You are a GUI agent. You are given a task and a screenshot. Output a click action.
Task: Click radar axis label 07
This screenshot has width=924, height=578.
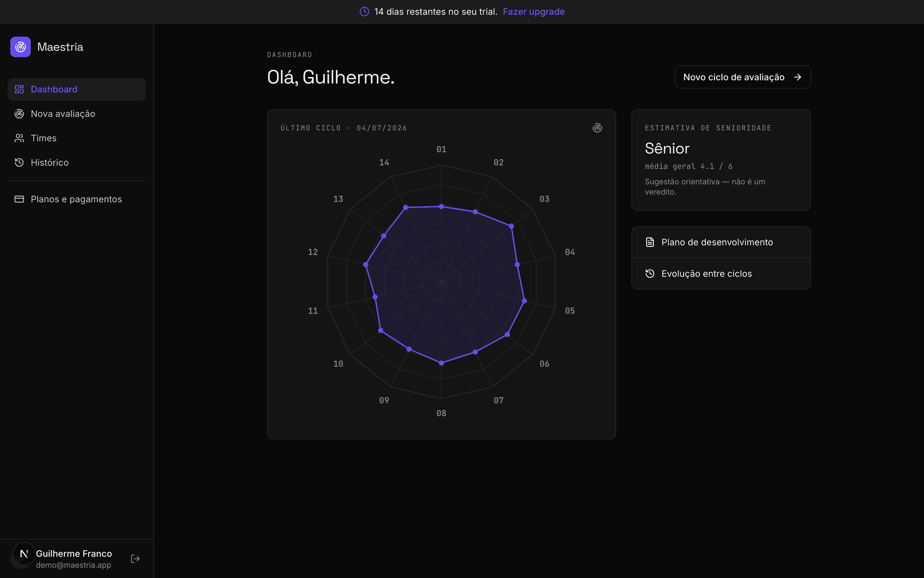(498, 400)
